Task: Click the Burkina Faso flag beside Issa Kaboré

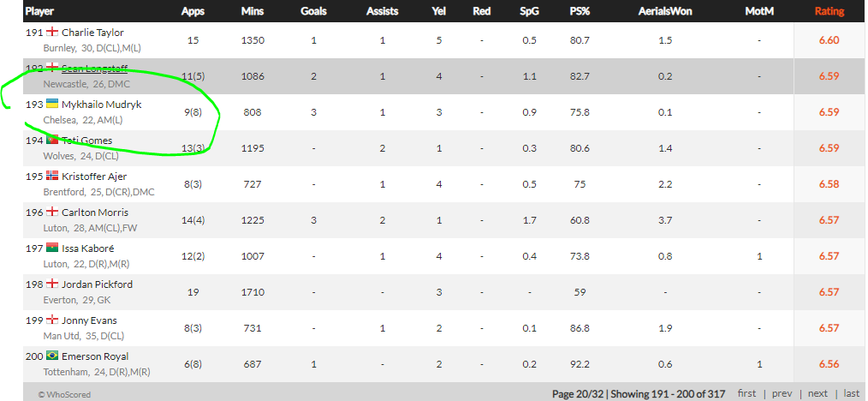Action: [x=51, y=248]
